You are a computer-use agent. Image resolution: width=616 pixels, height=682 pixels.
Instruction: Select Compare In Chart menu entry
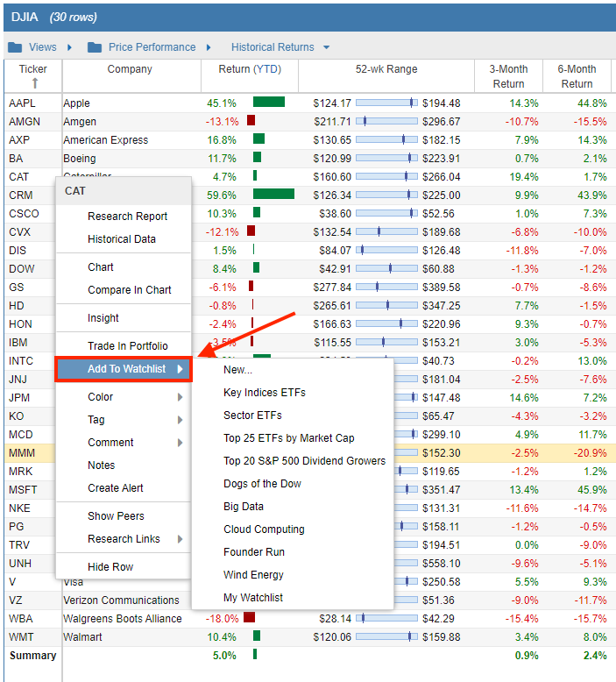[x=130, y=289]
